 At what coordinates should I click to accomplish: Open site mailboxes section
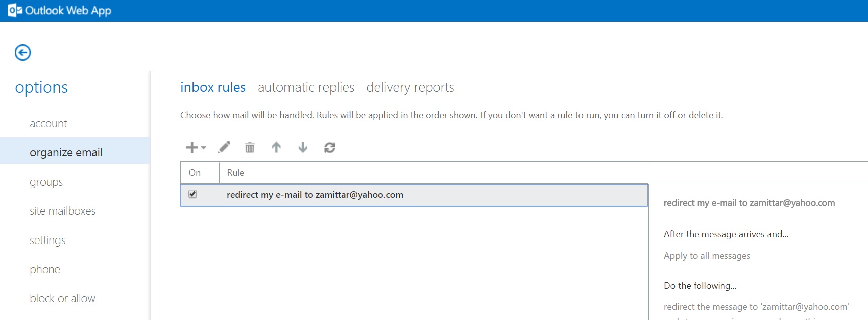pyautogui.click(x=62, y=211)
